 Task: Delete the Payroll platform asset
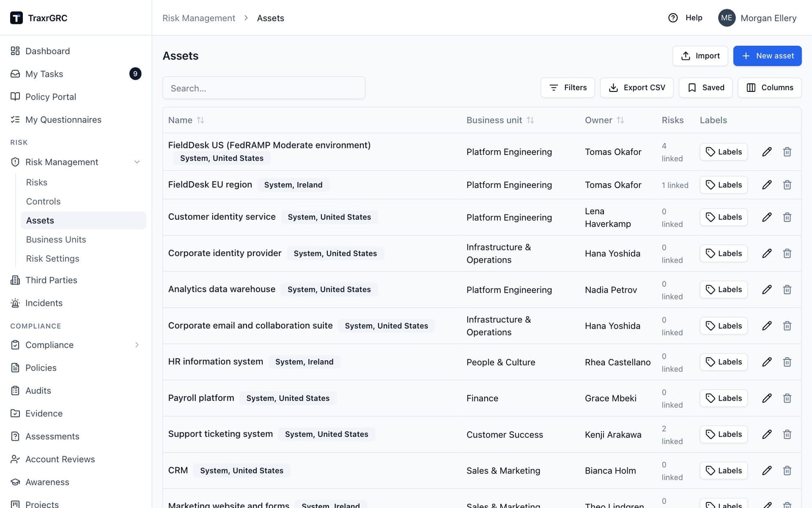click(787, 398)
